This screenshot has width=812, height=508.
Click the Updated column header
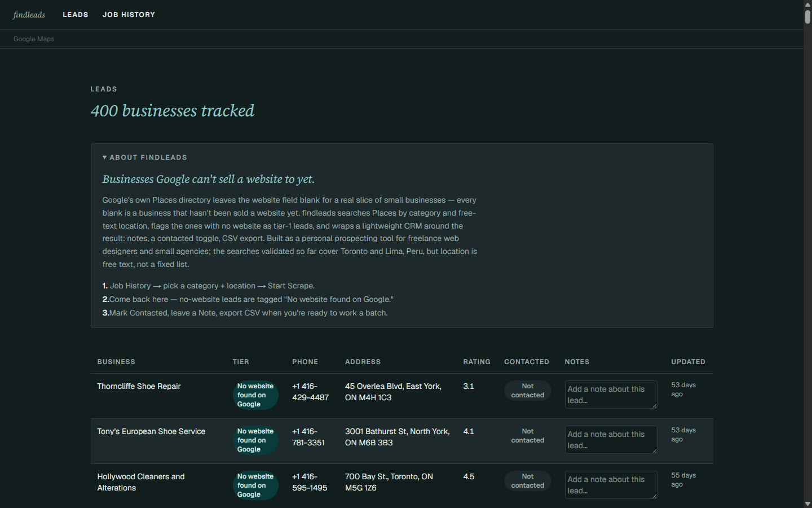tap(688, 362)
